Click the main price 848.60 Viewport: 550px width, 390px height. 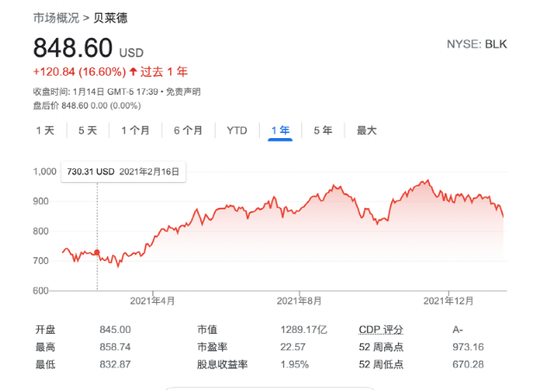click(x=73, y=47)
